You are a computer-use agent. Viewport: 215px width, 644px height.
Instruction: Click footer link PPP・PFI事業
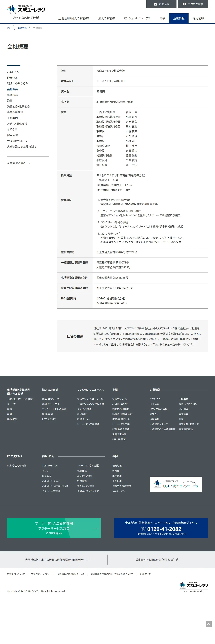pyautogui.click(x=119, y=439)
